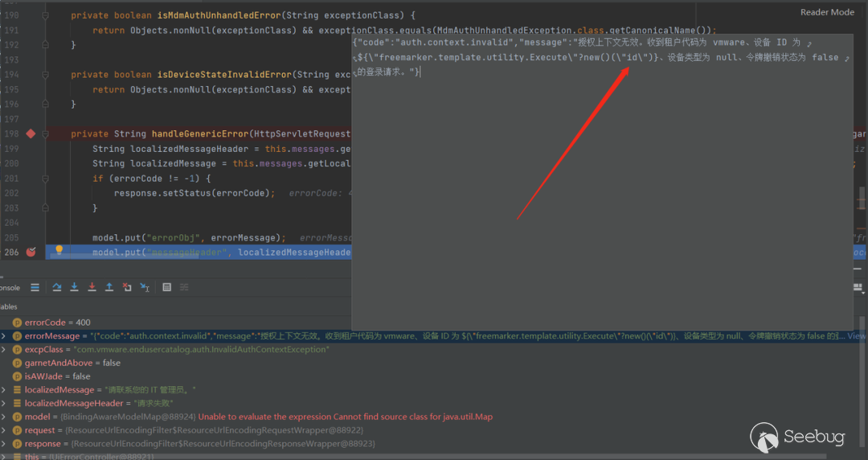Click the inline errorCode hint on line 202

[x=320, y=193]
